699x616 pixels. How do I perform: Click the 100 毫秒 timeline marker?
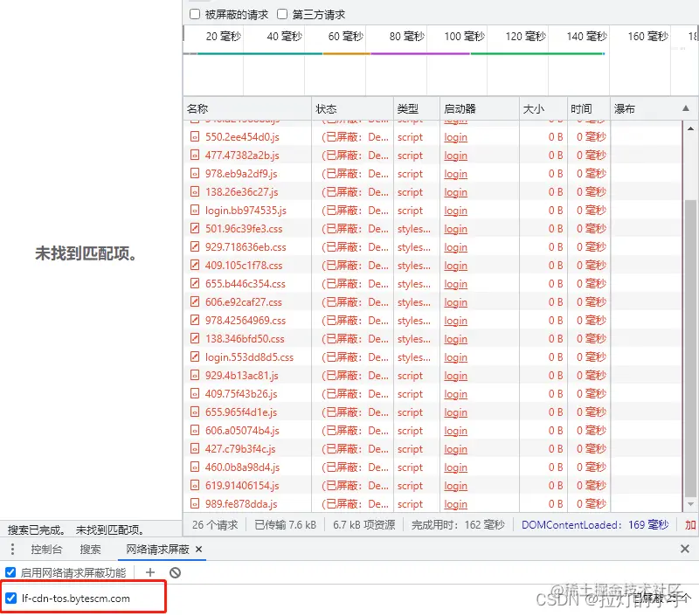[464, 36]
